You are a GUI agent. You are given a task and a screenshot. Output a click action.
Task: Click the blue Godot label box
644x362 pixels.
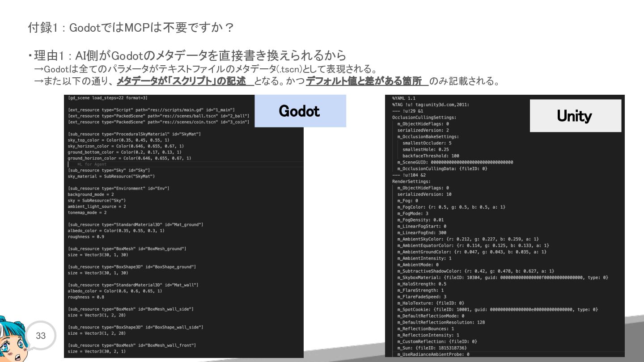[x=300, y=111]
